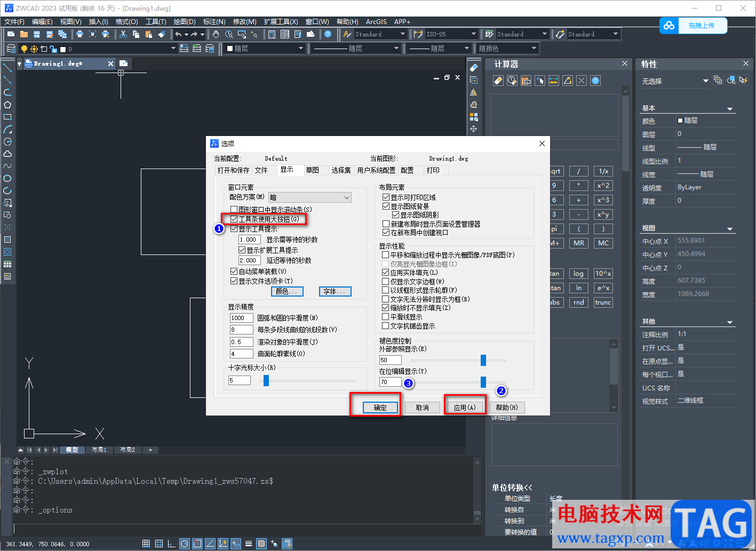The height and width of the screenshot is (551, 756).
Task: Click the Move tool icon in modify toolbar
Action: point(473,129)
